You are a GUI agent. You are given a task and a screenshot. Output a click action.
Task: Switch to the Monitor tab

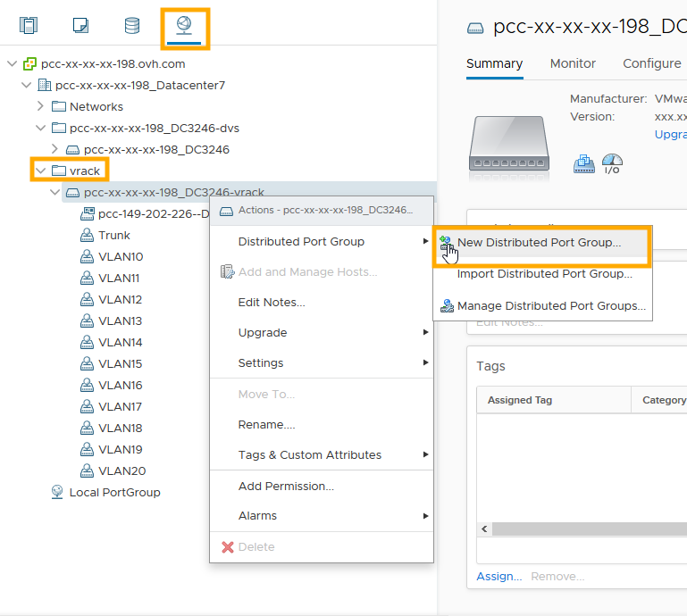(573, 64)
